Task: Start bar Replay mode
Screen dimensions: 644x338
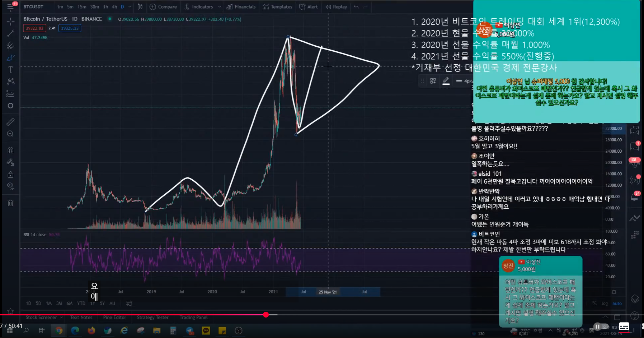Action: (336, 7)
